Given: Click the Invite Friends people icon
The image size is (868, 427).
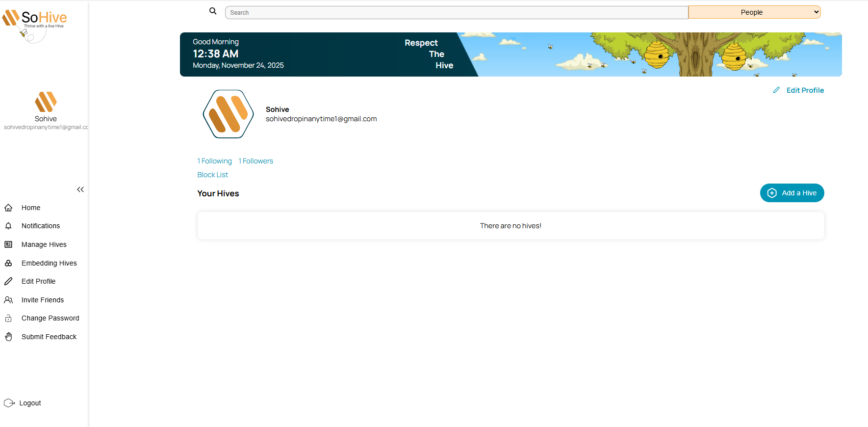Looking at the screenshot, I should pos(8,300).
